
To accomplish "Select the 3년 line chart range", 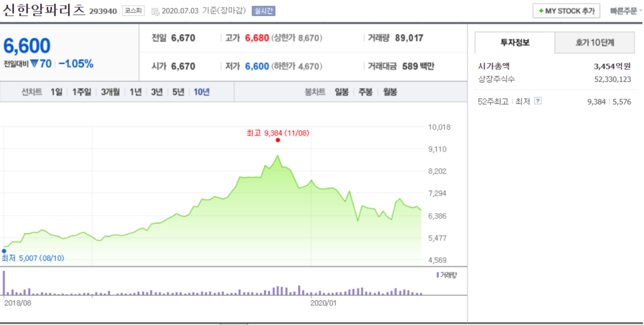I will [157, 92].
